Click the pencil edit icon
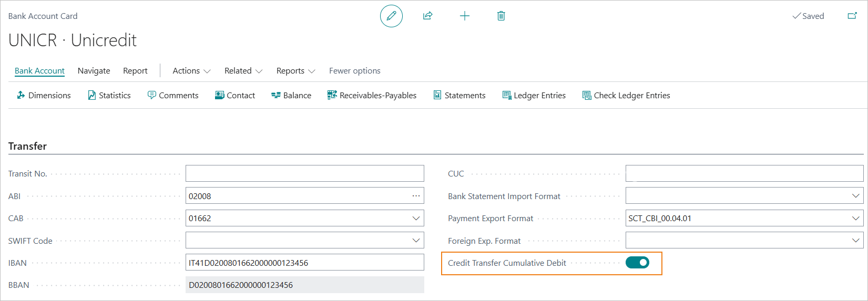This screenshot has height=301, width=868. pos(391,16)
